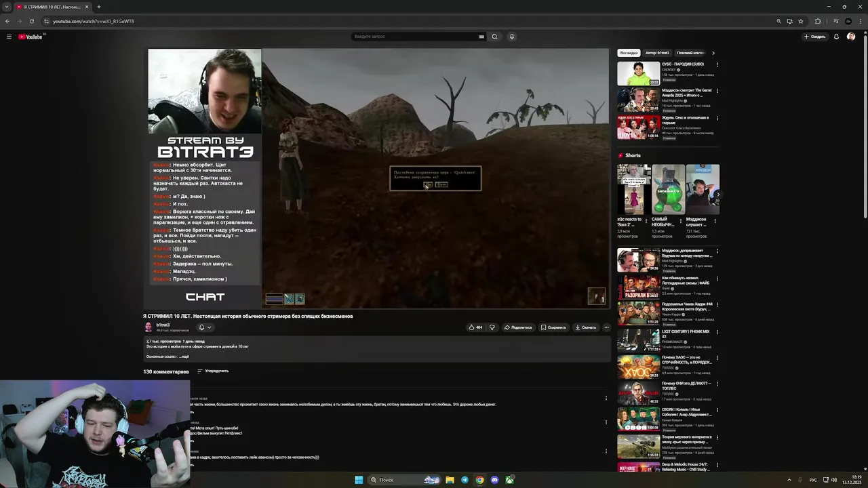Open the b1trat3 channel name link
Viewport: 868px width, 488px height.
tap(163, 325)
